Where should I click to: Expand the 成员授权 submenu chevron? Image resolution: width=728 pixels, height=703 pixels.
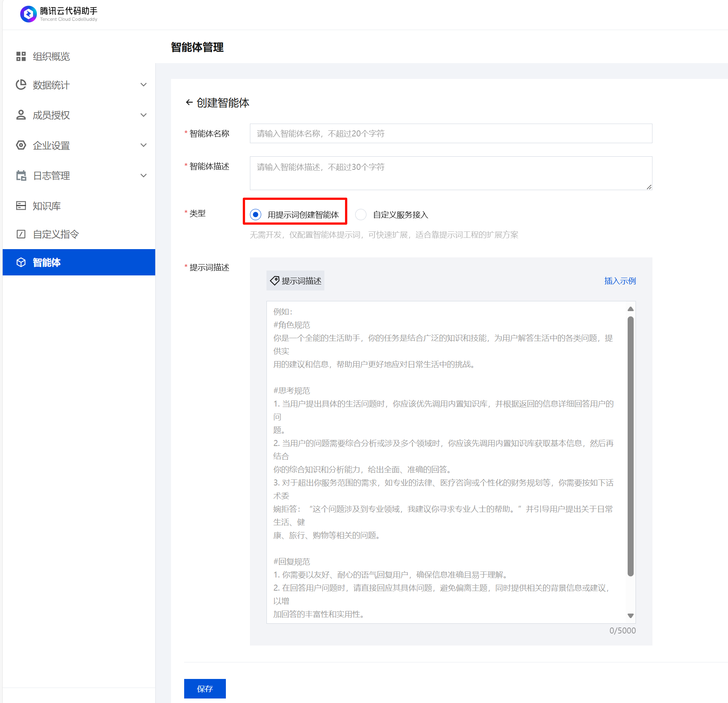[x=143, y=115]
